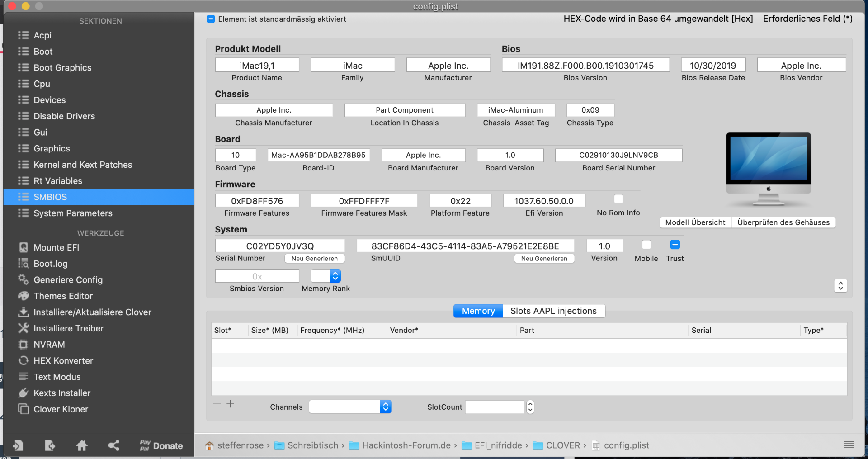Open the Kexts Installer plug icon
The height and width of the screenshot is (459, 868).
point(24,393)
